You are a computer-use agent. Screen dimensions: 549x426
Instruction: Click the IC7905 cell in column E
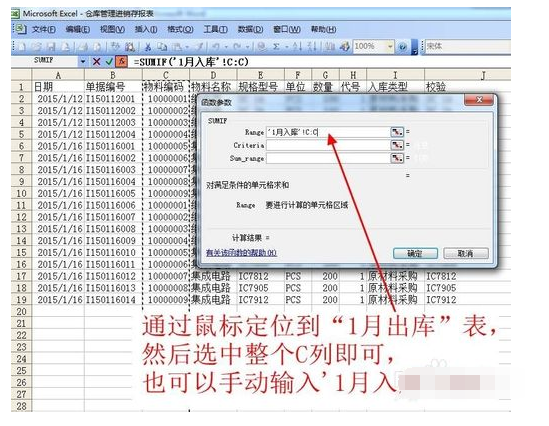[260, 288]
